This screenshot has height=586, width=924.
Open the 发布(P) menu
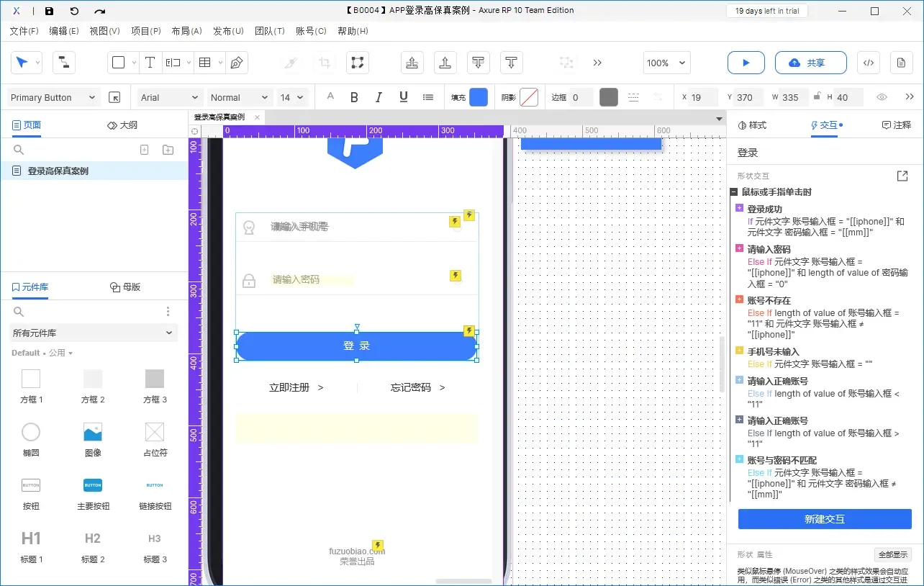pos(228,31)
